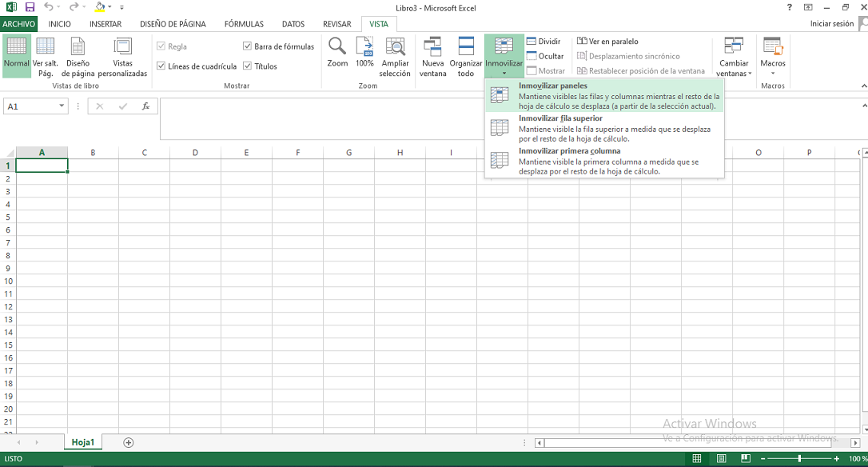Click Organizar todo
Screen dimensions: 868x467
[x=465, y=56]
